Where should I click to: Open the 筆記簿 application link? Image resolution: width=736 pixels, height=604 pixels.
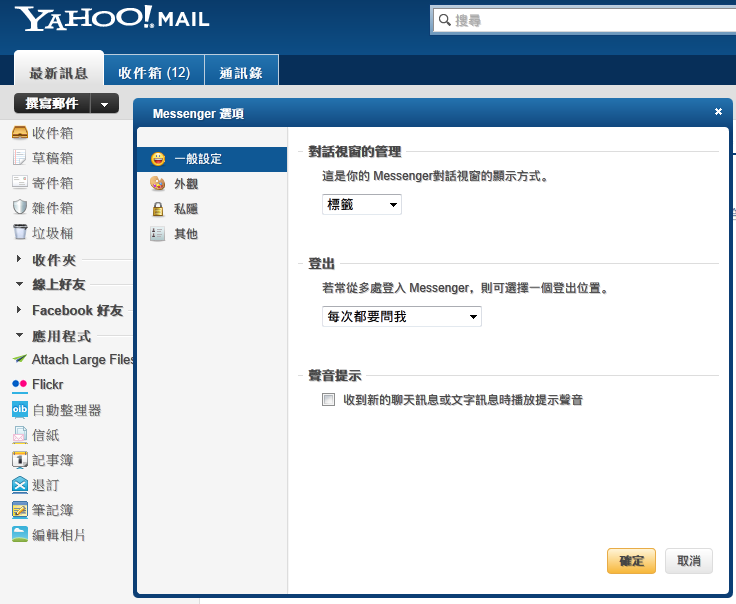(x=53, y=510)
